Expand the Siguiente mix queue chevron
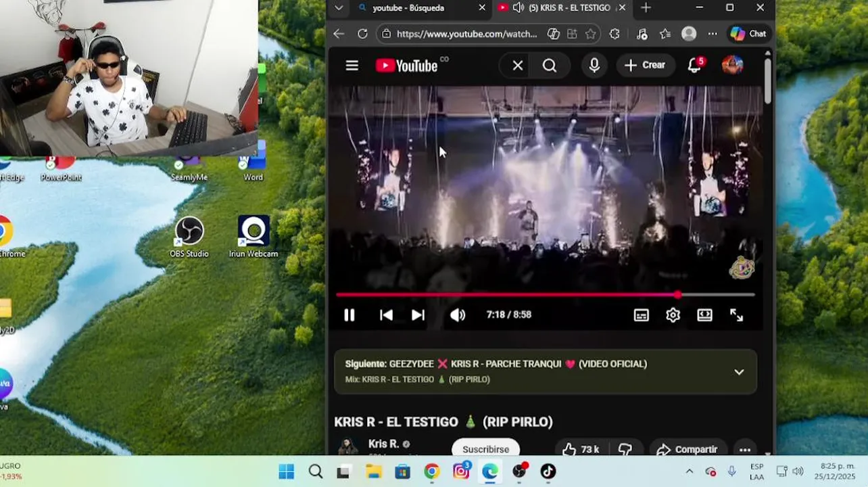 739,372
